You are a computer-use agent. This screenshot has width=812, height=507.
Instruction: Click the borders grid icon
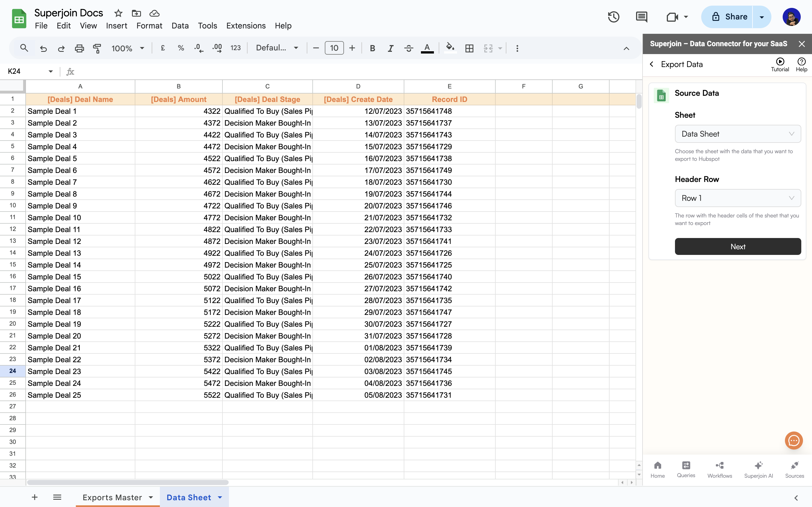point(469,48)
